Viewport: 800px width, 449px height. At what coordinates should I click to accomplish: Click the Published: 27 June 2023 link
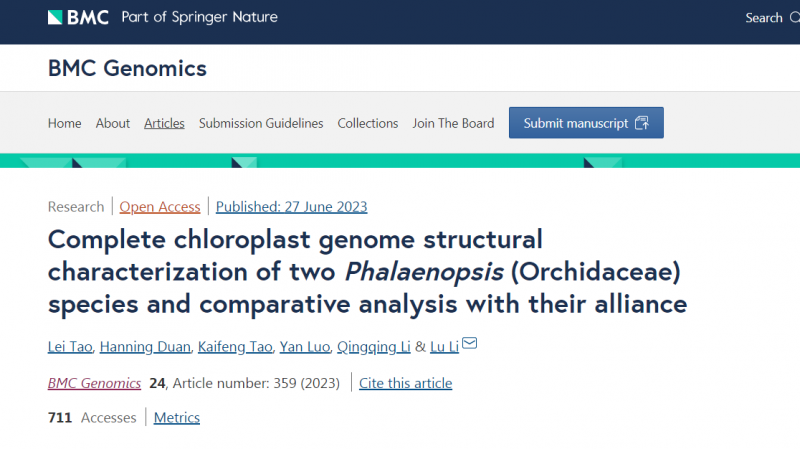(x=291, y=207)
